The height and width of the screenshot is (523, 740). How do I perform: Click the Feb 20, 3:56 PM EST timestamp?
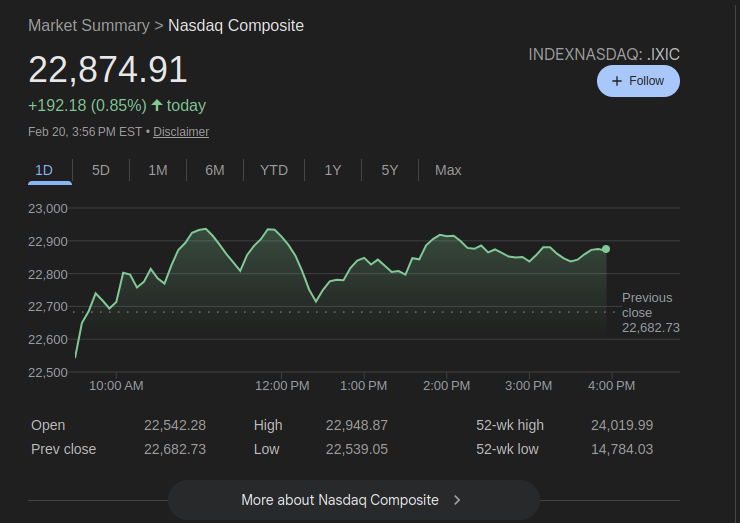click(85, 132)
